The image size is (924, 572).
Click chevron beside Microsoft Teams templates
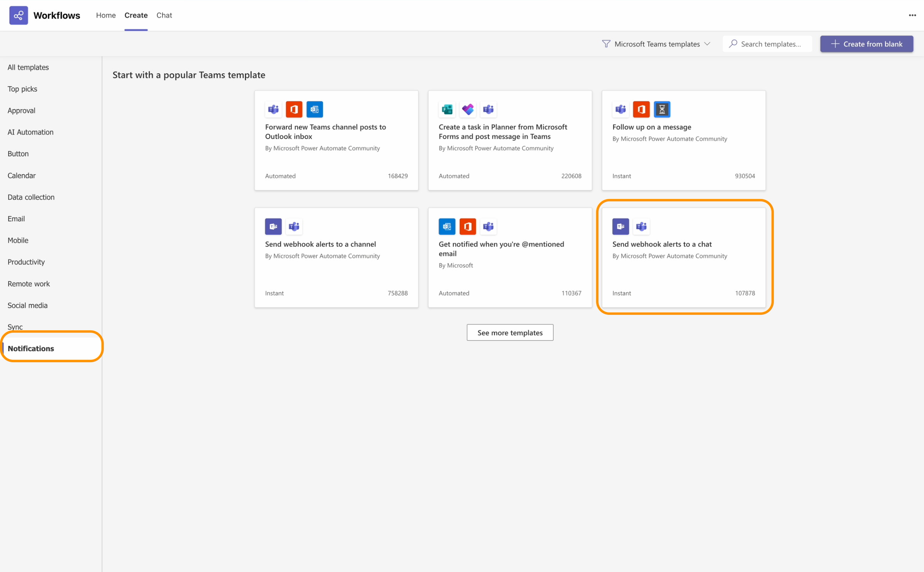707,44
